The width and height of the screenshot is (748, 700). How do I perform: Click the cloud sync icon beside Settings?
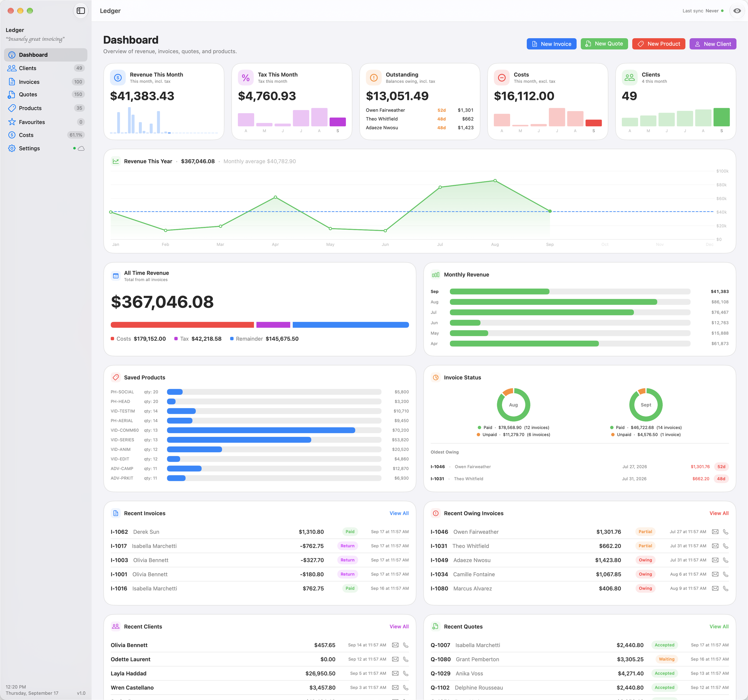coord(81,148)
